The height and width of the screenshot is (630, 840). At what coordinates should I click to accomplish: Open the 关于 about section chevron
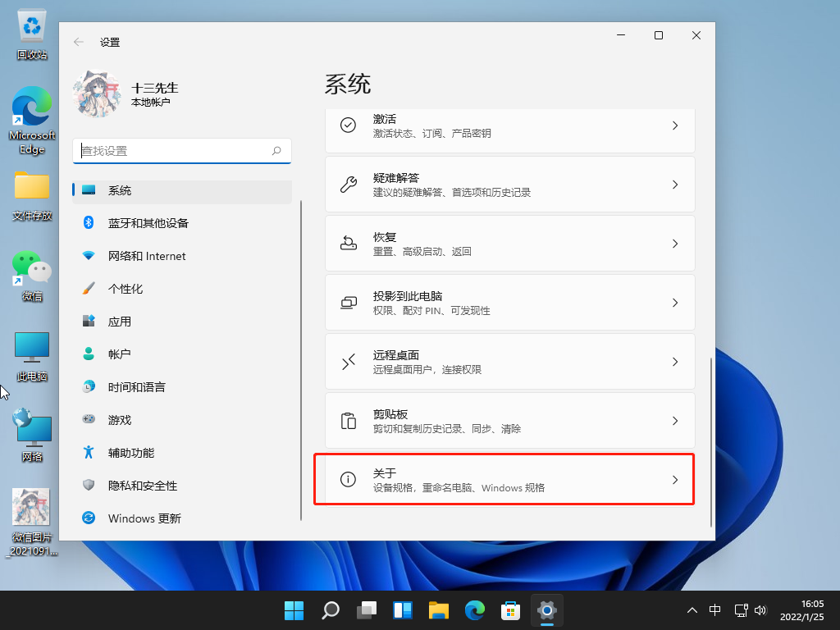[x=674, y=479]
